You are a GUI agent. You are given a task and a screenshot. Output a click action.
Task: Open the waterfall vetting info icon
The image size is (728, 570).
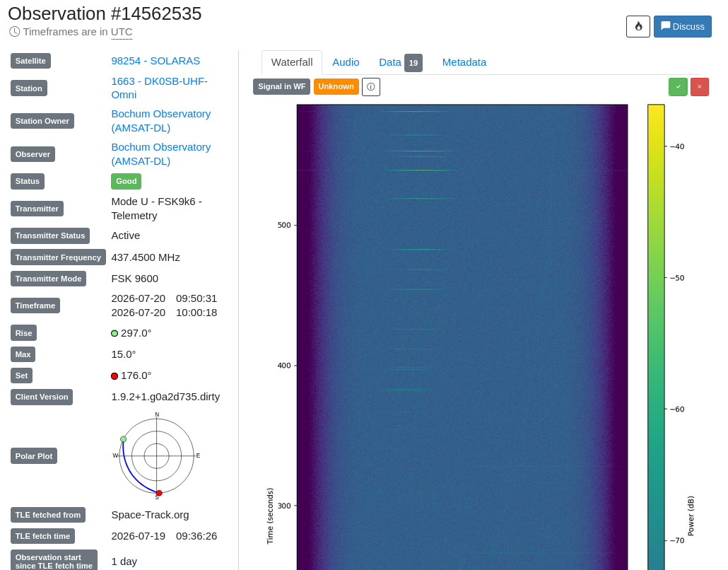(x=371, y=87)
